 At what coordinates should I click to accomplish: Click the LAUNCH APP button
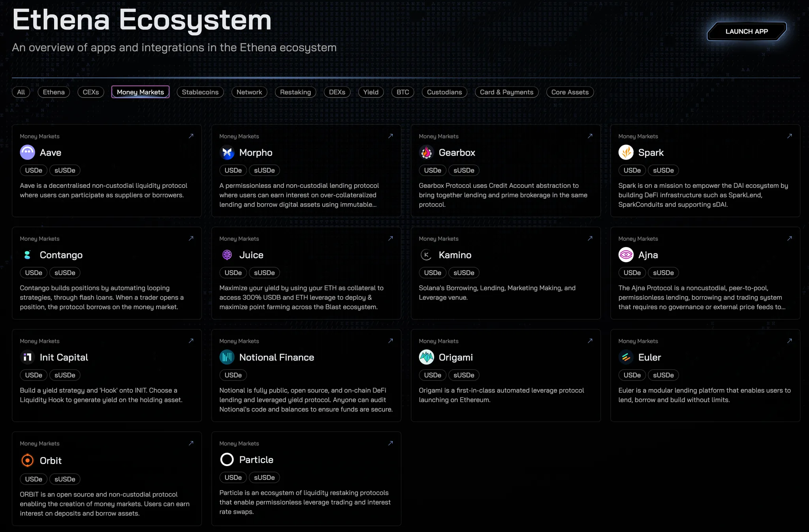tap(747, 31)
